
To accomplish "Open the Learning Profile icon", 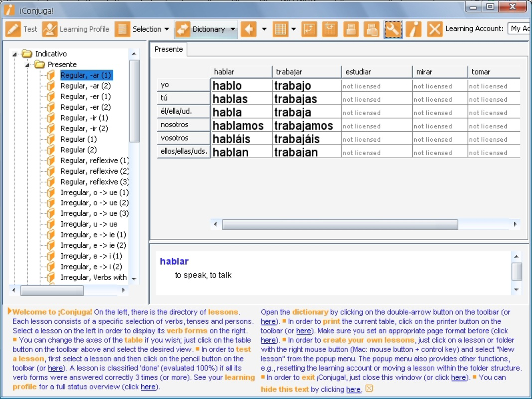I will pos(49,29).
